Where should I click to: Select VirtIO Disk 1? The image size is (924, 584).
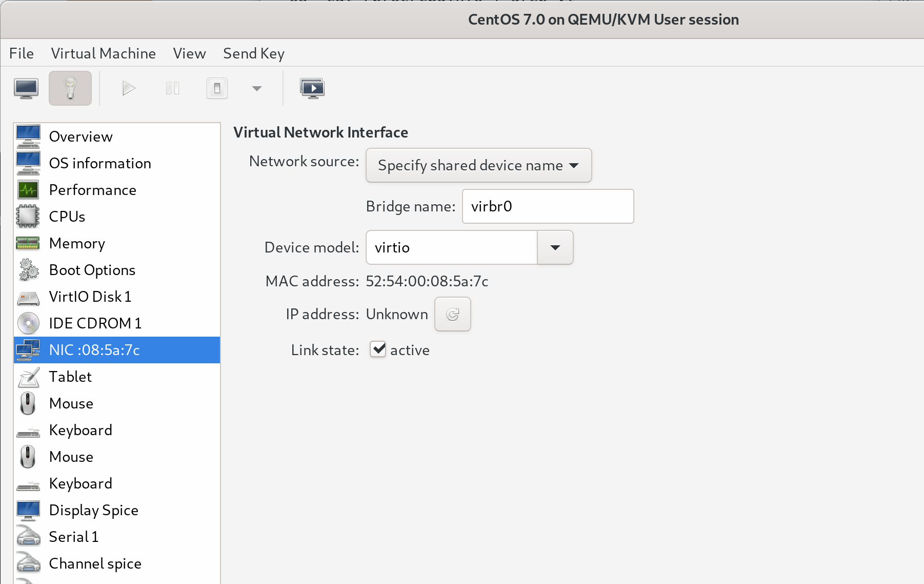117,297
